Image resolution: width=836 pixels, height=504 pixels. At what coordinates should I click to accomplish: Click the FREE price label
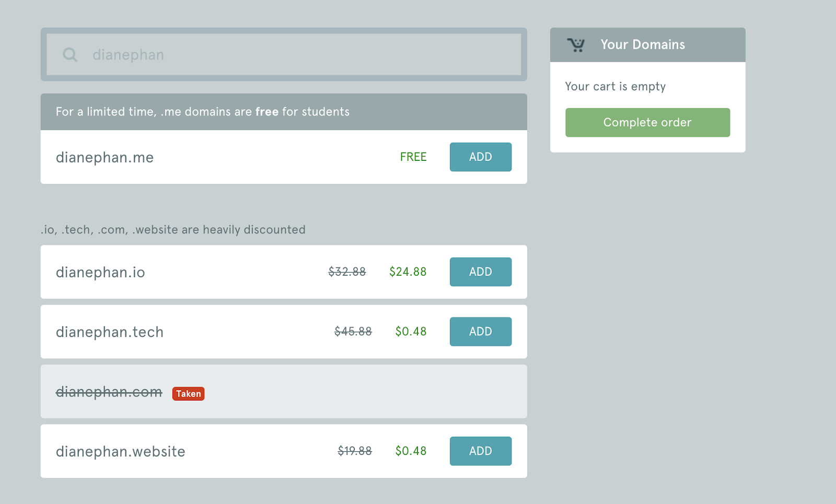(x=413, y=157)
